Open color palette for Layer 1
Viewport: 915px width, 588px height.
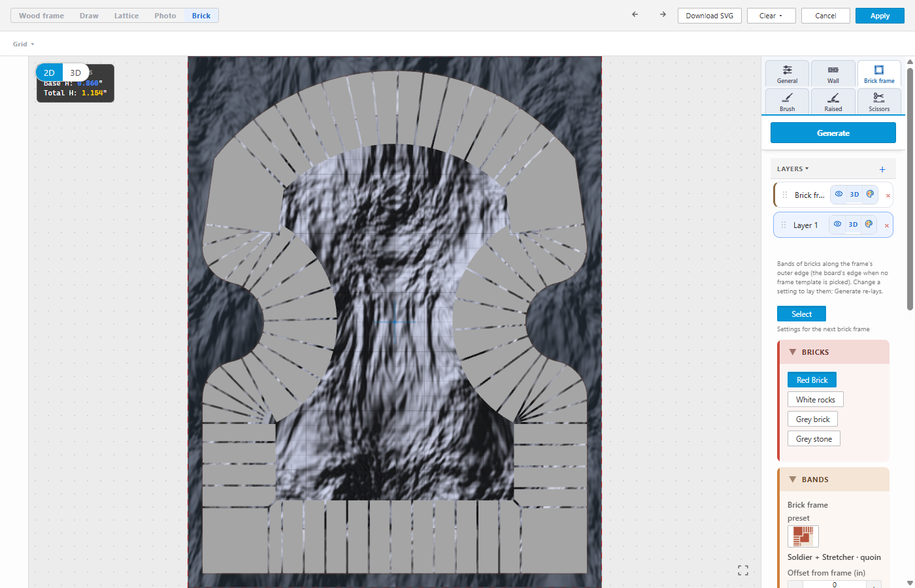(869, 224)
